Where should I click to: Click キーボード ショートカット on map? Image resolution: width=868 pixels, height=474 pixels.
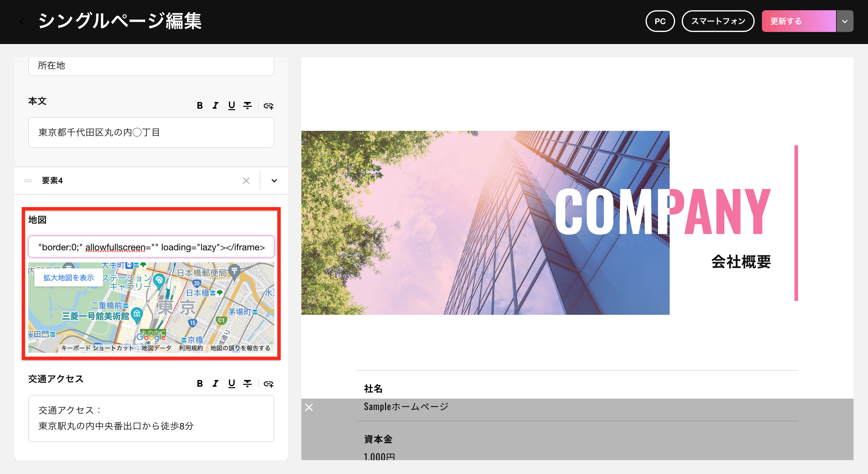pyautogui.click(x=97, y=348)
